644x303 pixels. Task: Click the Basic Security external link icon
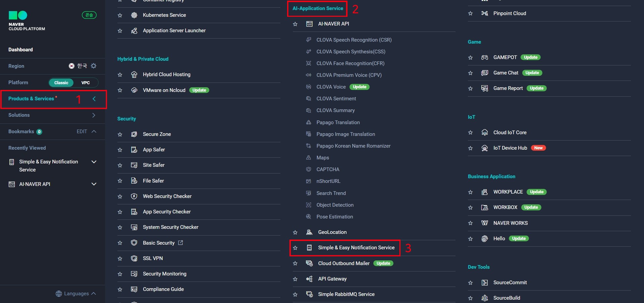pos(180,243)
